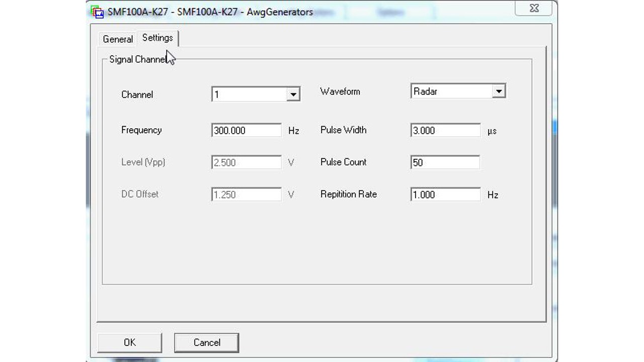Click the Hz unit beside Repitition Rate
This screenshot has width=644, height=362.
point(493,195)
